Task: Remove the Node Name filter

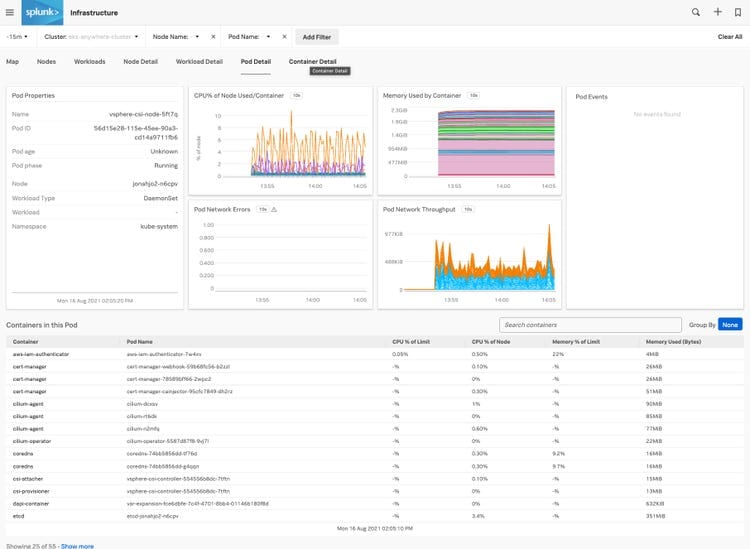Action: (x=213, y=37)
